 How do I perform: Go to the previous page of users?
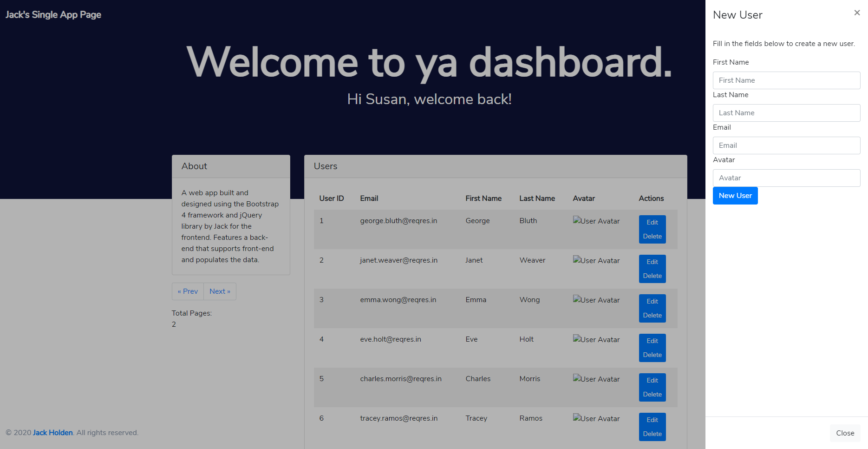[187, 291]
